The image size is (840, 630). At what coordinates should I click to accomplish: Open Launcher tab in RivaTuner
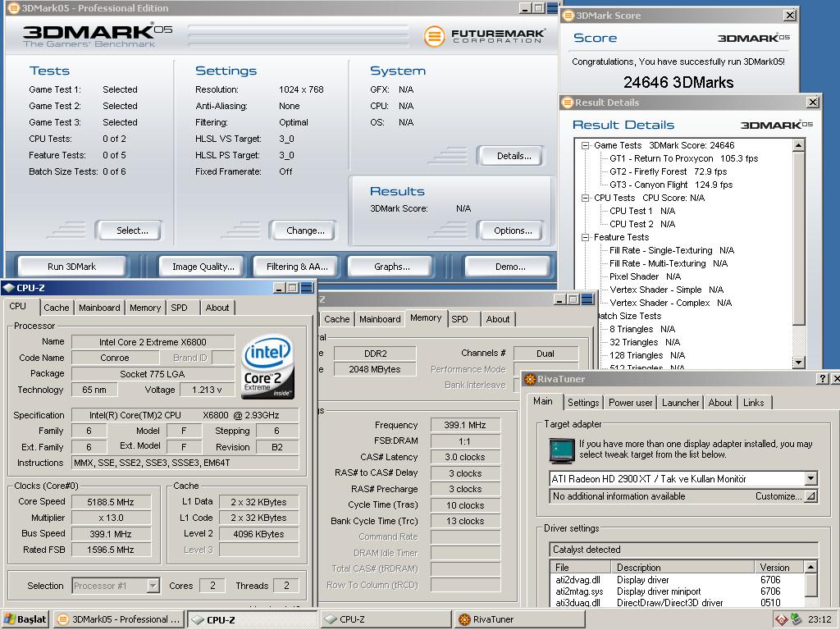pos(680,402)
